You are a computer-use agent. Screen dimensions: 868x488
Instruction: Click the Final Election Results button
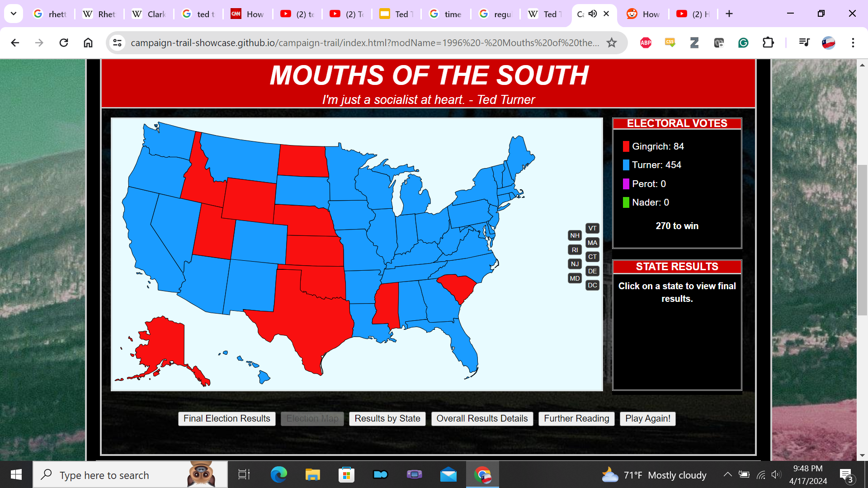click(226, 418)
